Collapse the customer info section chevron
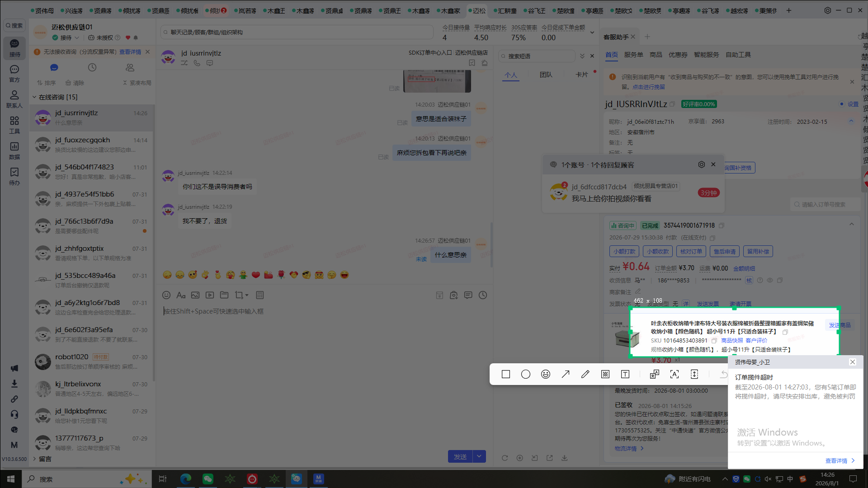This screenshot has width=868, height=488. pos(851,121)
